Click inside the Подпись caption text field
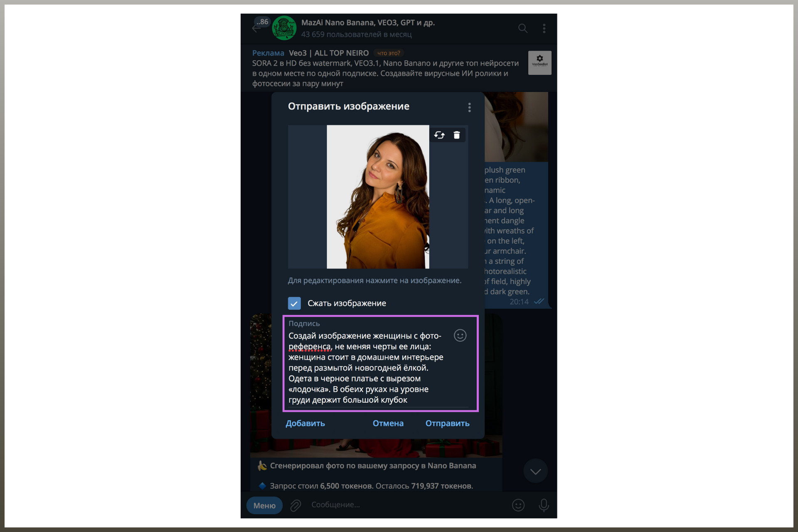The height and width of the screenshot is (532, 798). click(366, 368)
